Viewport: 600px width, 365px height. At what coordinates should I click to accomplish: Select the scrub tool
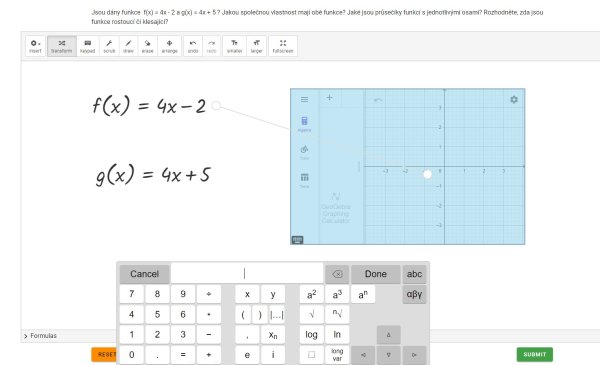click(109, 46)
